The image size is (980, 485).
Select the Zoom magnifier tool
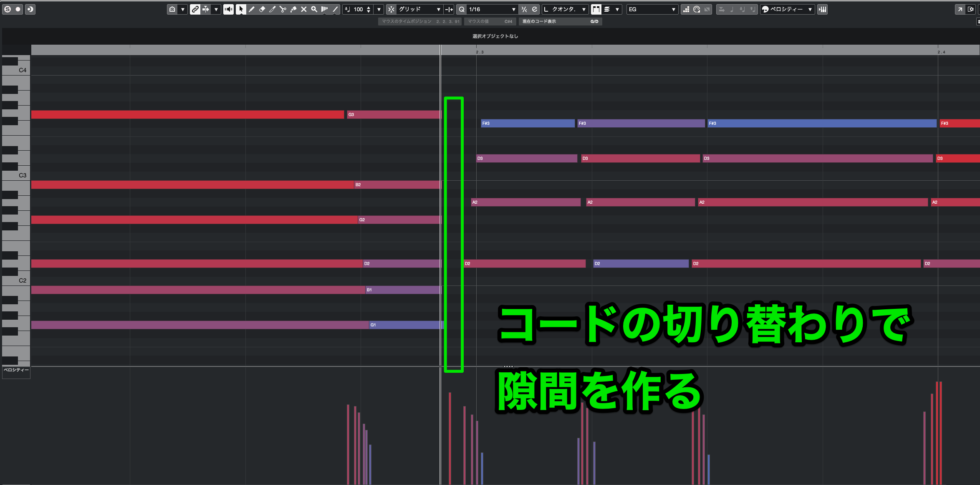pyautogui.click(x=314, y=9)
